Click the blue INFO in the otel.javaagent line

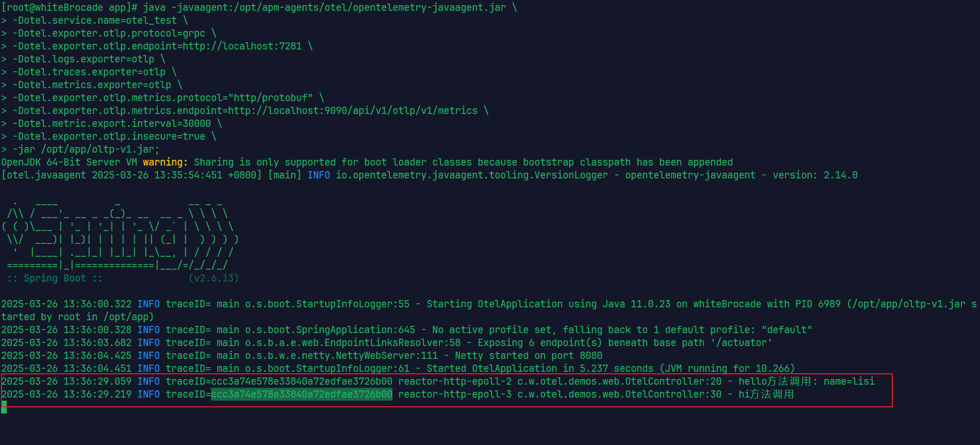pos(319,175)
